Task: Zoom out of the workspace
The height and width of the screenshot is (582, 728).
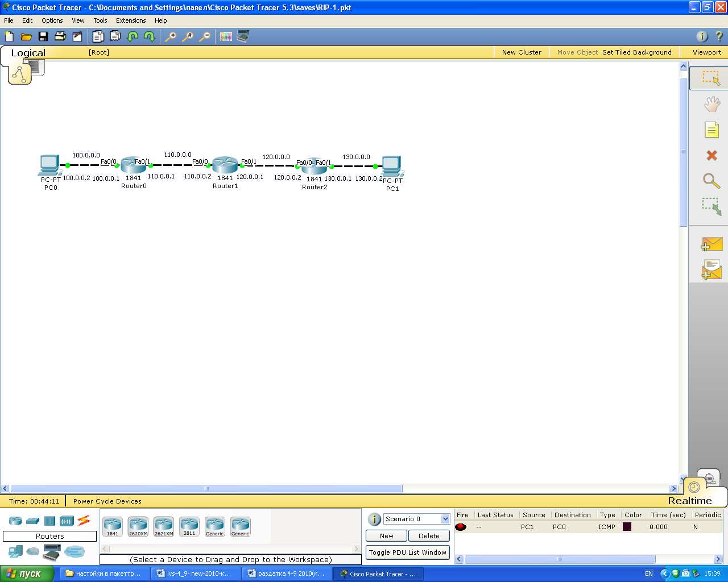Action: click(x=204, y=36)
